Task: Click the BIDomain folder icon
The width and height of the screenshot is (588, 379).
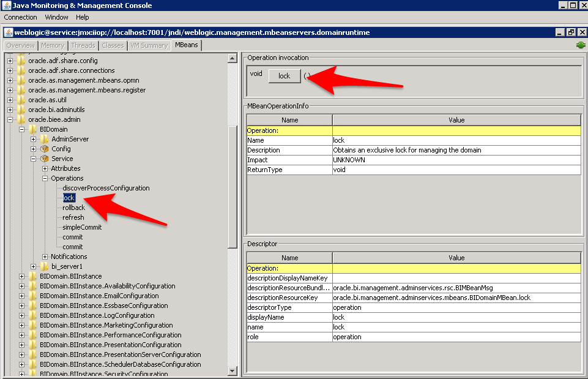Action: (x=32, y=129)
